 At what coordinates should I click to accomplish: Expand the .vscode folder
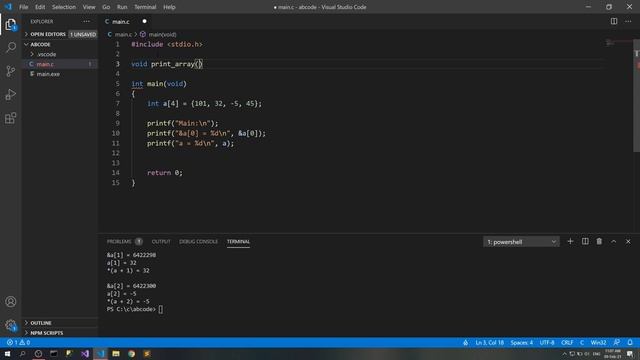[x=60, y=54]
